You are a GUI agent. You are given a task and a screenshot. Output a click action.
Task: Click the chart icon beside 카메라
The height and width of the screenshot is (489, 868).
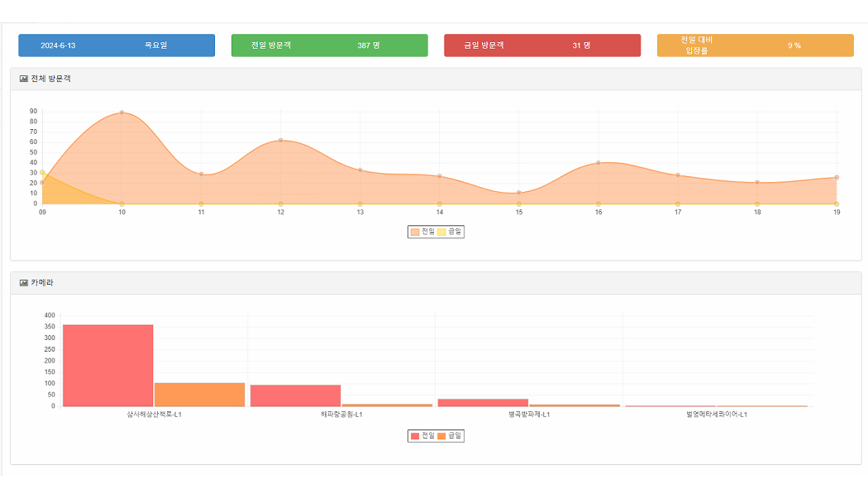click(x=24, y=283)
